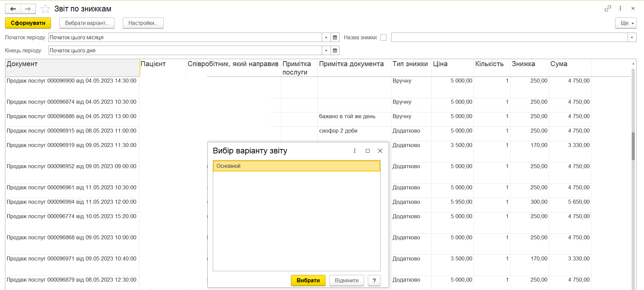Click the Вибрати button in dialog

[308, 280]
